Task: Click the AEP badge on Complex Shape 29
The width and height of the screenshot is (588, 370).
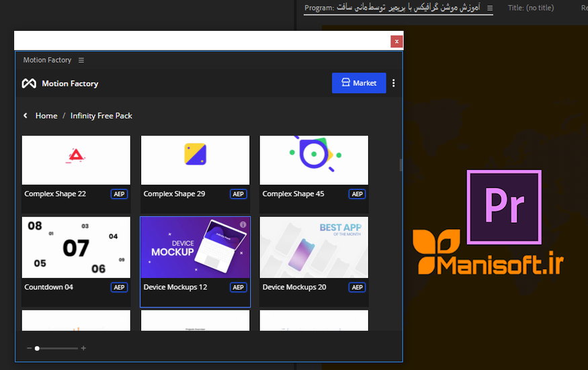Action: point(238,194)
